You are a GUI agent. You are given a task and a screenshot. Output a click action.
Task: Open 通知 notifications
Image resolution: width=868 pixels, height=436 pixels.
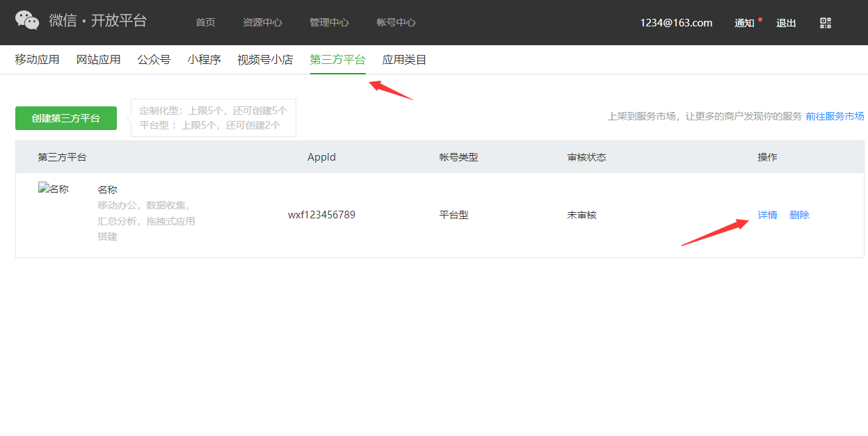744,23
